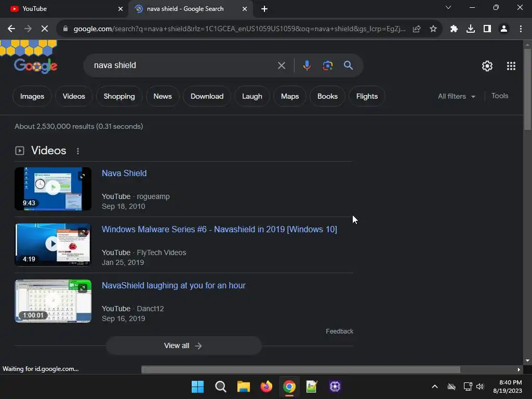Open a new browser tab
532x399 pixels.
click(264, 9)
